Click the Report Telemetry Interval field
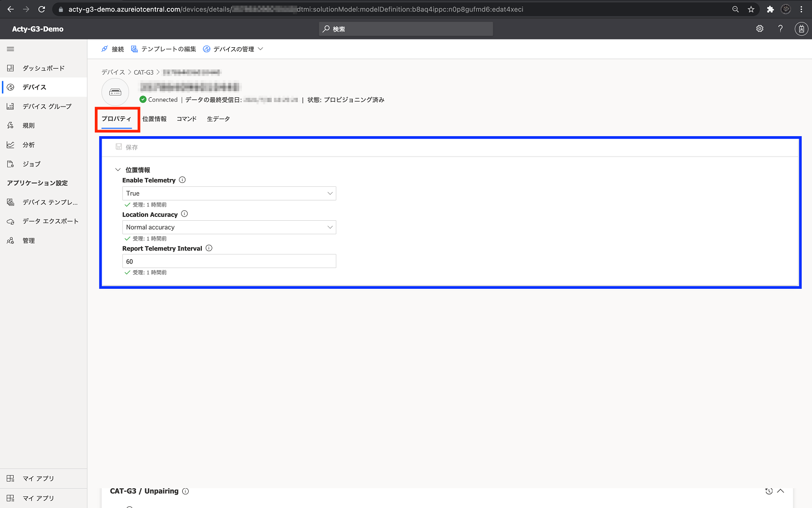Image resolution: width=812 pixels, height=508 pixels. (229, 261)
